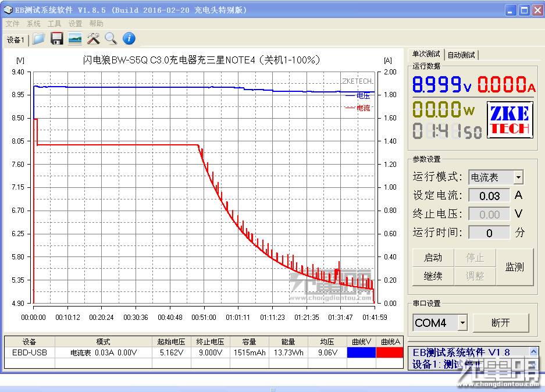The image size is (545, 392).
Task: Click the 1515mAh capacity cell
Action: pyautogui.click(x=250, y=352)
